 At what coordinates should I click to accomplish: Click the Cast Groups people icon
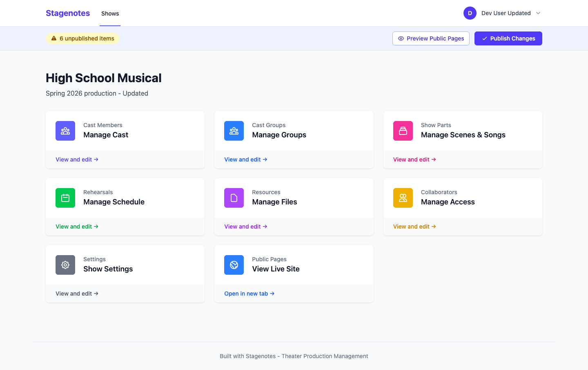click(234, 131)
